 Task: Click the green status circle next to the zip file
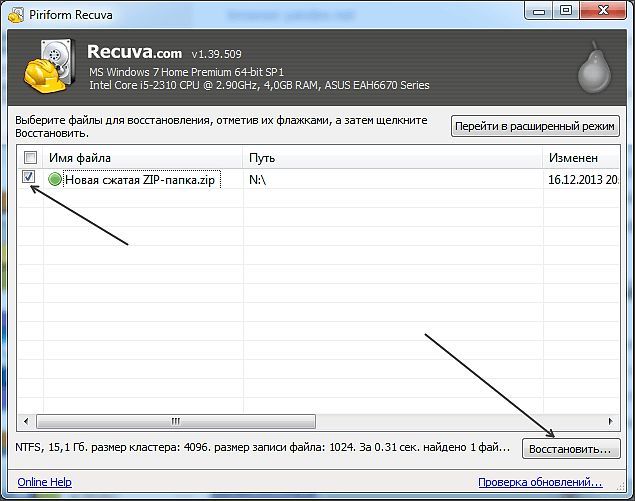click(x=55, y=179)
